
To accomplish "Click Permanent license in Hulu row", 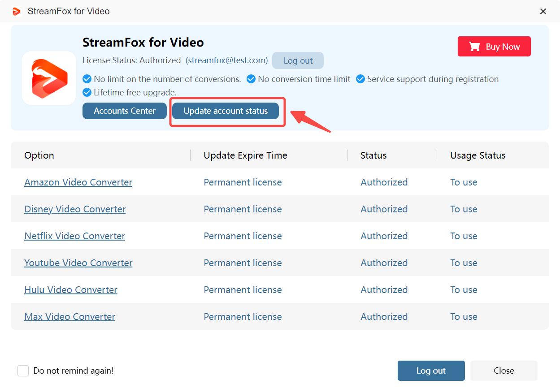I will [243, 290].
